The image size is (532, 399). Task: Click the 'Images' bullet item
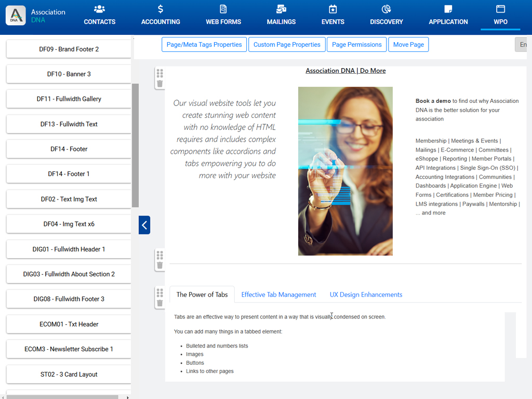[x=195, y=354]
